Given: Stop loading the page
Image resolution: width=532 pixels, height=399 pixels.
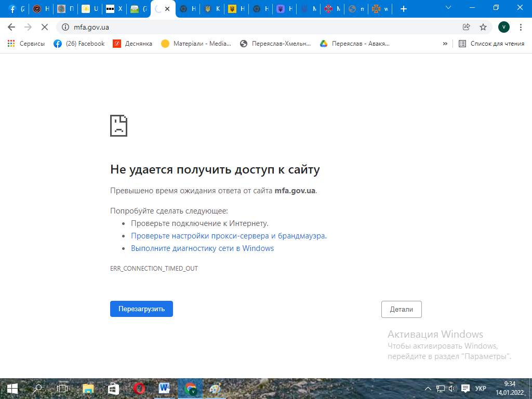Looking at the screenshot, I should (44, 27).
